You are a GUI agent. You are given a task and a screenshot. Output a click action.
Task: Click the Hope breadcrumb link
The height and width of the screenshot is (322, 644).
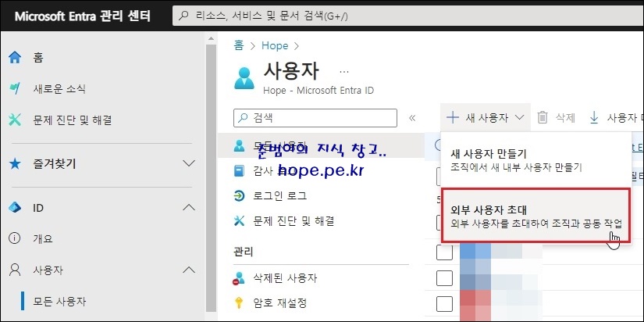pos(275,45)
